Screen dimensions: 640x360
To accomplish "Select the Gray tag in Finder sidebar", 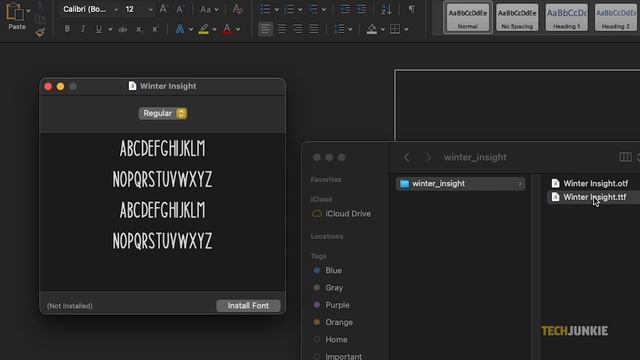I will click(328, 288).
